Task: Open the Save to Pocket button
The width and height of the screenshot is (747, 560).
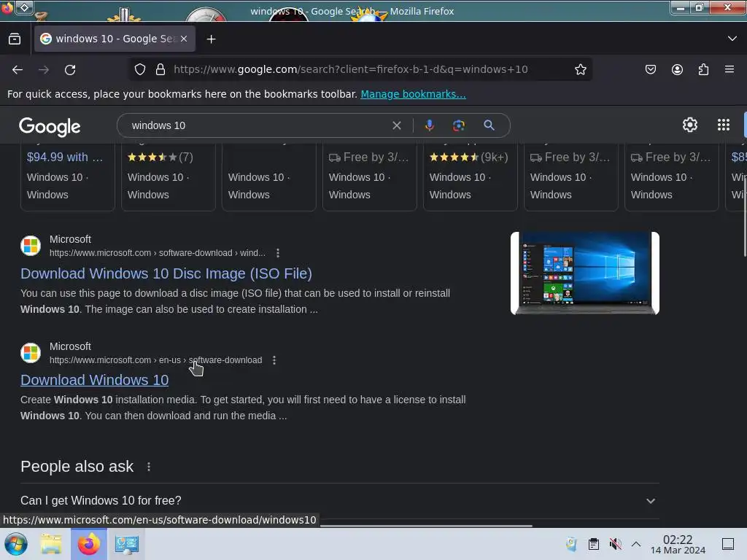Action: point(650,69)
